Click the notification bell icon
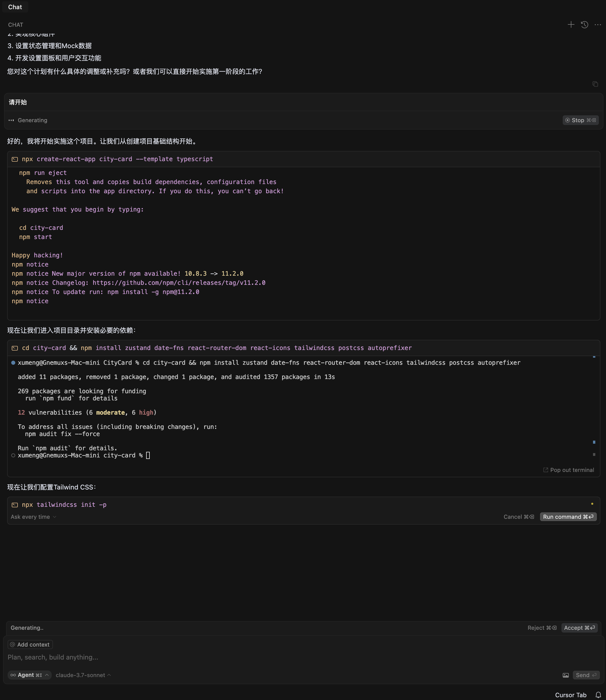 (x=598, y=695)
